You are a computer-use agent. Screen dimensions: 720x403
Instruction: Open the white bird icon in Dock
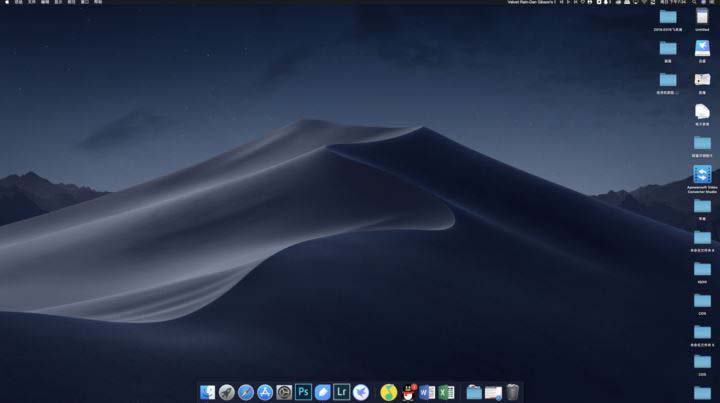(x=361, y=392)
